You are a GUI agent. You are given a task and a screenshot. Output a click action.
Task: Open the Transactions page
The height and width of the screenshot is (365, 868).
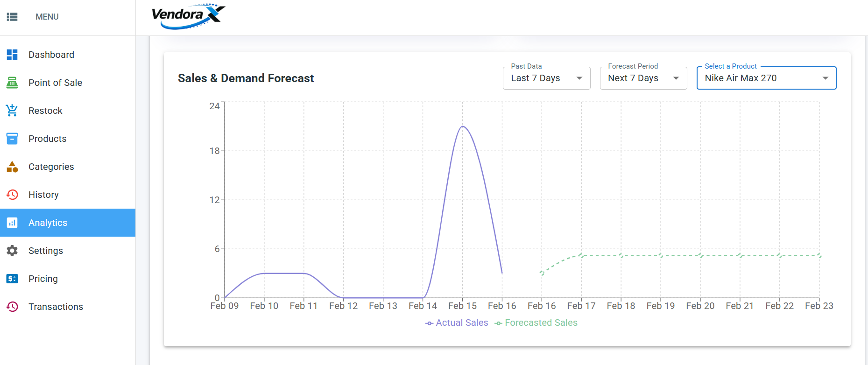[68, 307]
